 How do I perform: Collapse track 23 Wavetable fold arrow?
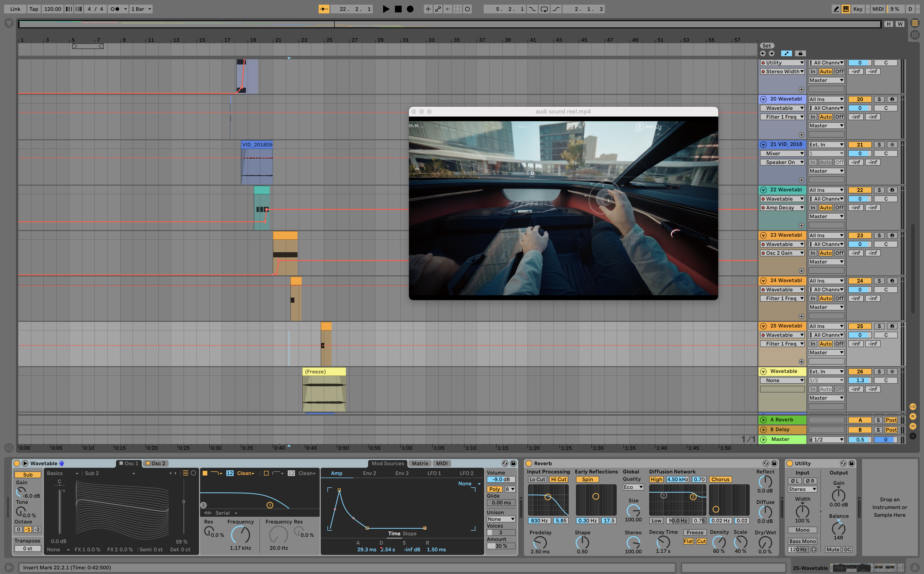[763, 235]
